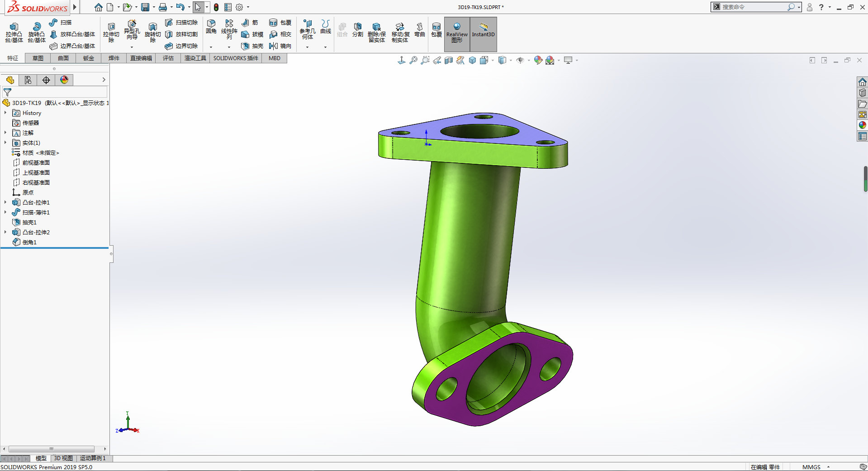868x471 pixels.
Task: Click the Split (分割) tool
Action: (x=358, y=30)
